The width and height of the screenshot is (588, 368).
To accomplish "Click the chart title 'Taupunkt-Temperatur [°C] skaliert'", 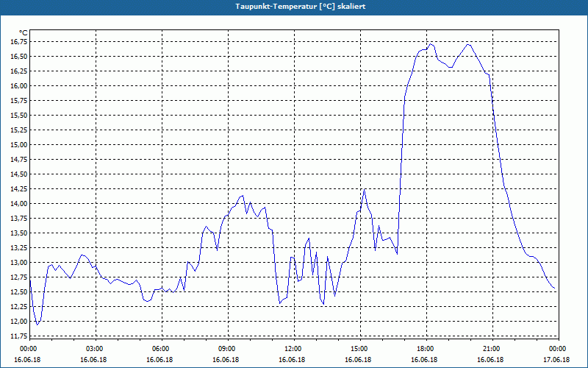I will tap(301, 7).
